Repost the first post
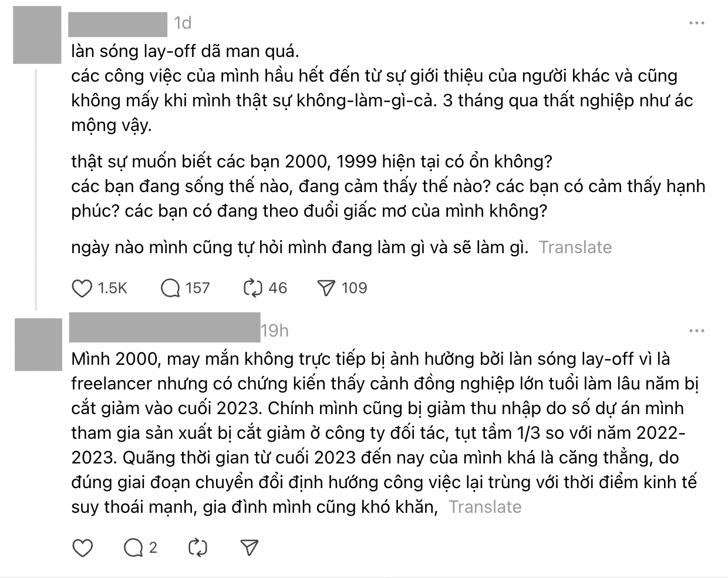The image size is (728, 578). 253,287
